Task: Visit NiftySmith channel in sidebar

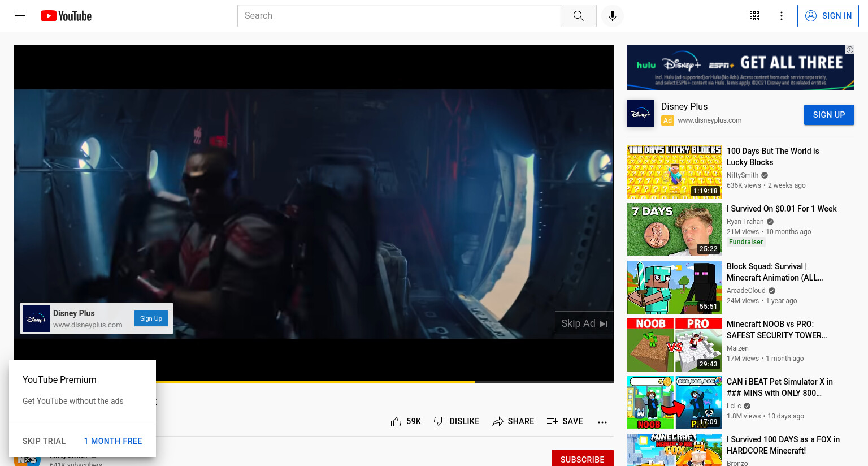Action: pos(743,175)
